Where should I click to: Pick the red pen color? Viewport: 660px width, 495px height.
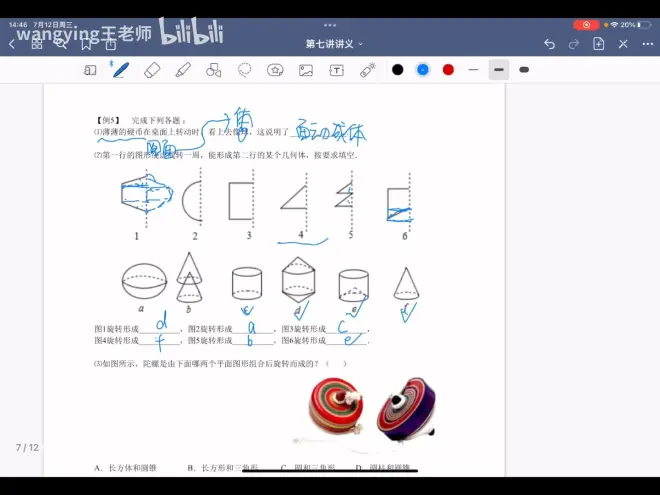point(448,70)
